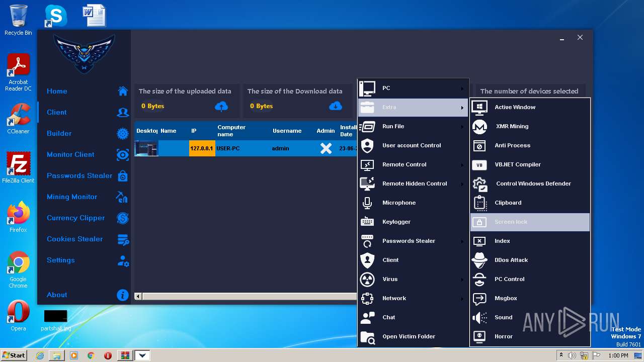Go to Home in the sidebar
This screenshot has height=362, width=644.
(57, 91)
